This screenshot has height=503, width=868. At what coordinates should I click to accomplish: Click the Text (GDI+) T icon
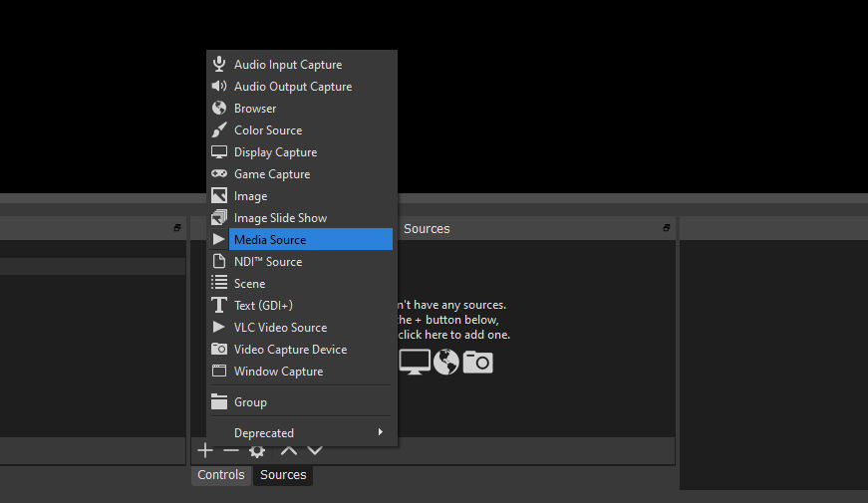219,306
